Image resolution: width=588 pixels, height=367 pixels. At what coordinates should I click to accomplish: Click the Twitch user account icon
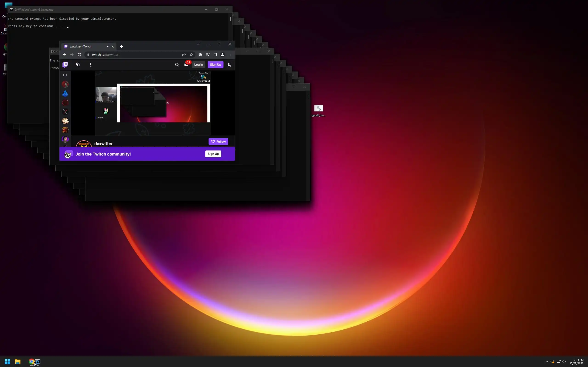coord(229,64)
